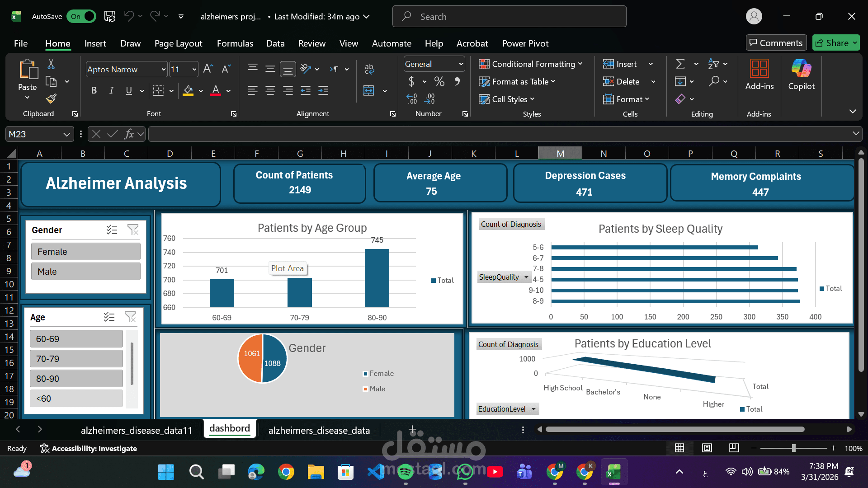Click the Comma Style icon

[x=457, y=81]
